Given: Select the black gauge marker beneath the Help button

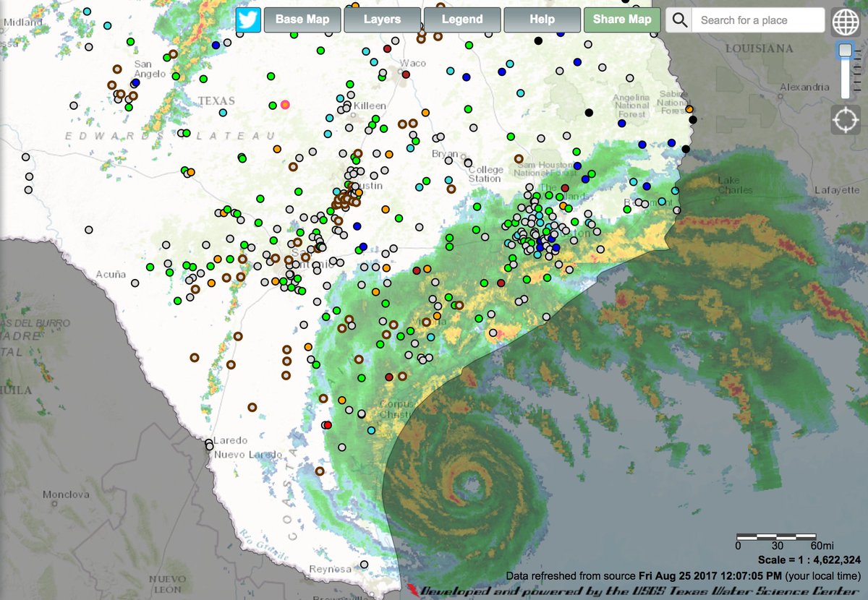Looking at the screenshot, I should pos(537,42).
